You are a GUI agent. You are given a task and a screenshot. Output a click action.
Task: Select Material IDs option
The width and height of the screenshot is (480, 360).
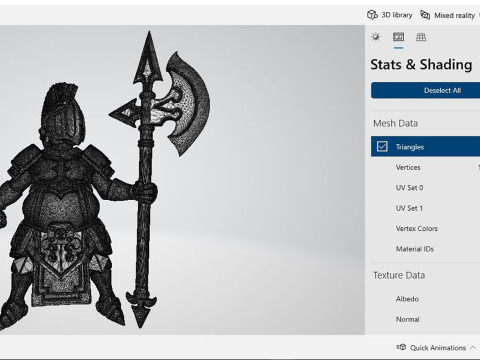tap(415, 249)
